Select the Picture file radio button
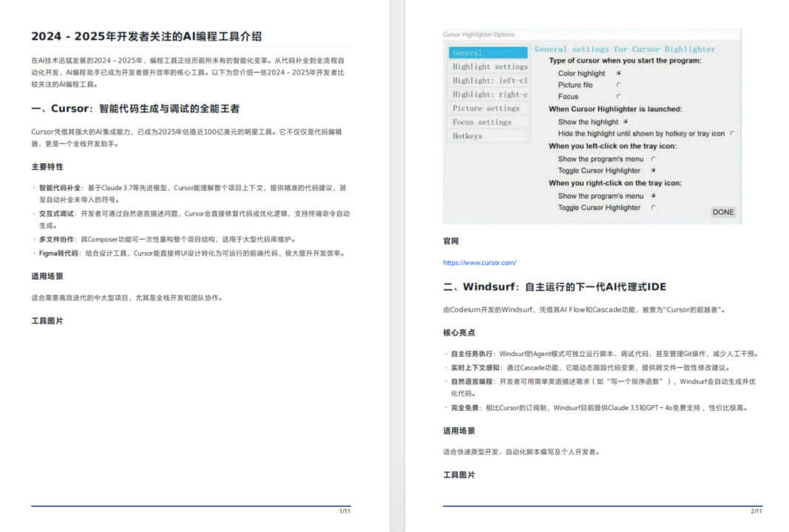Screen dimensions: 789x532 (618, 85)
